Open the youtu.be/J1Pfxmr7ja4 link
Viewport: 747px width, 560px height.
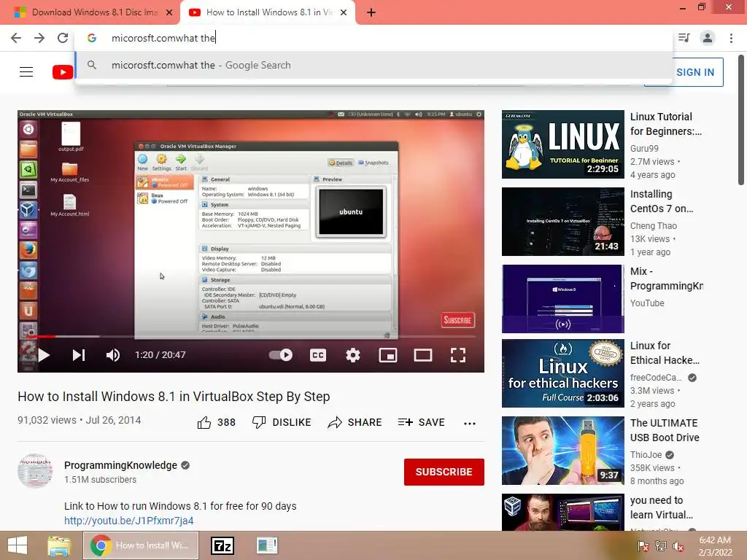[128, 521]
